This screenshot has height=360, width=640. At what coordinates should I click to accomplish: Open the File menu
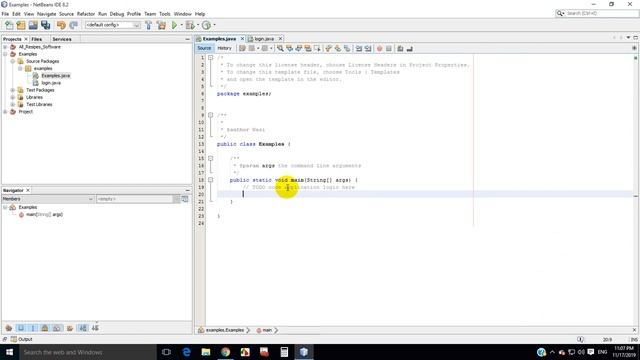click(x=5, y=14)
